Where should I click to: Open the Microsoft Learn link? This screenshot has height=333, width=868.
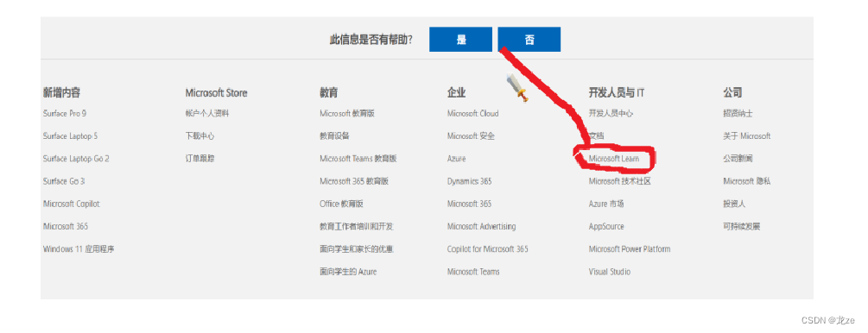(x=614, y=159)
